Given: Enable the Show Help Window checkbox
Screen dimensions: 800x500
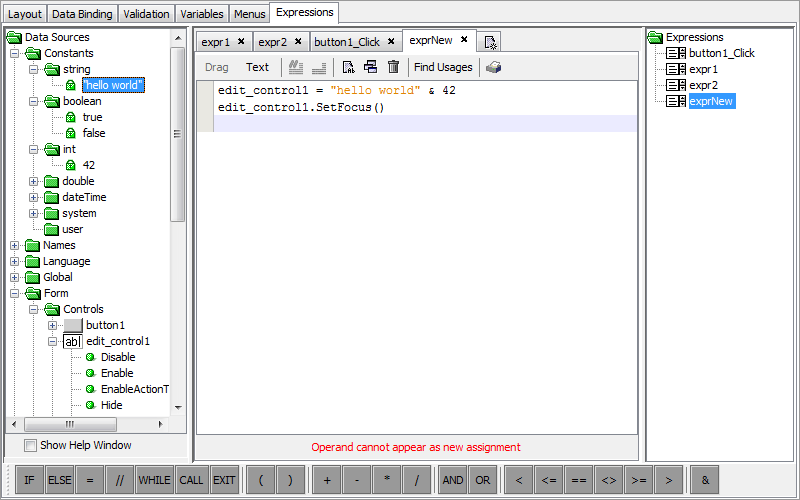Looking at the screenshot, I should click(x=30, y=445).
